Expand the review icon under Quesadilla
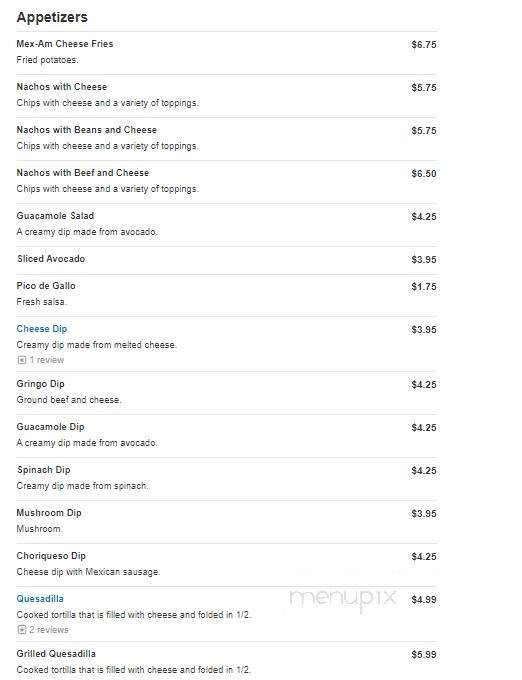 22,630
